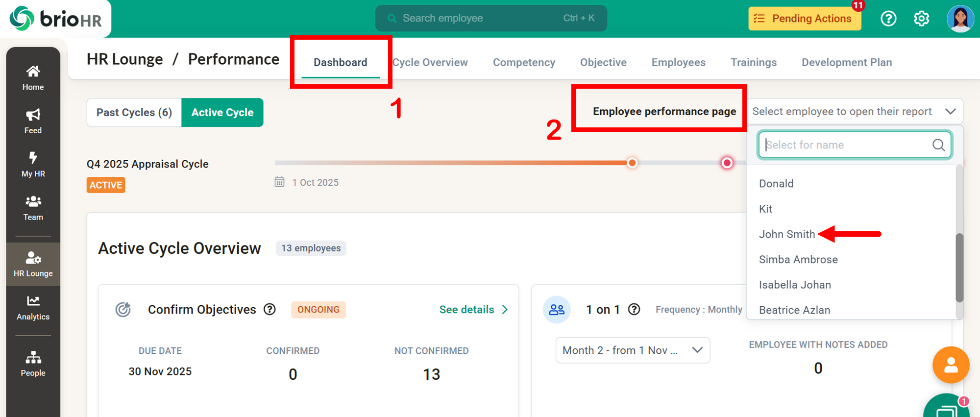
Task: Click the user profile avatar
Action: tap(960, 19)
